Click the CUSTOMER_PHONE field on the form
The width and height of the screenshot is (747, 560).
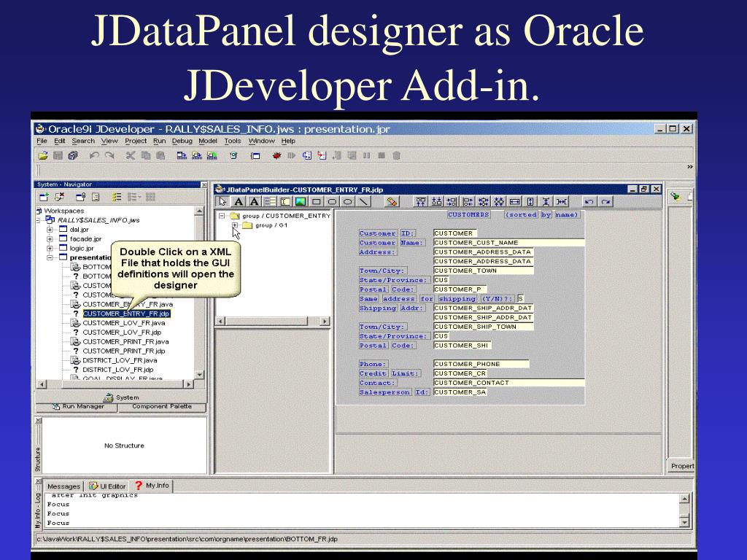[481, 364]
